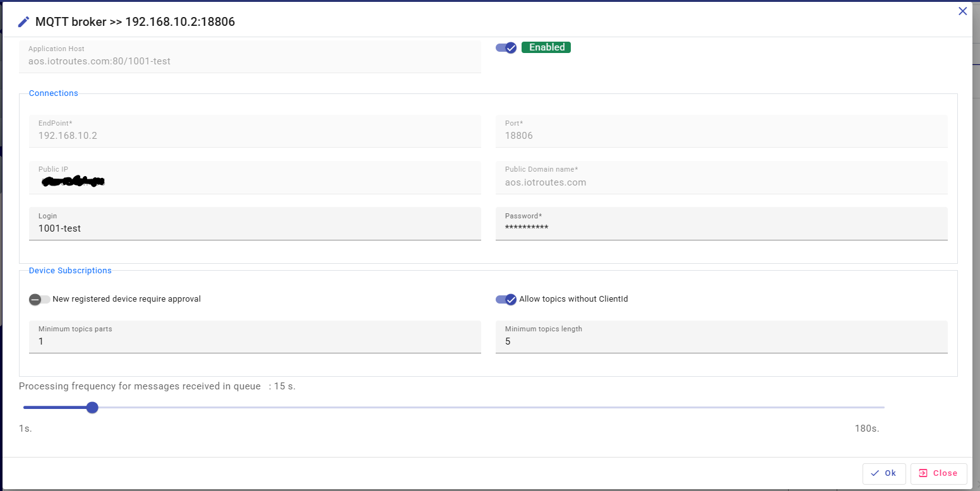Click the Connections section heading
The width and height of the screenshot is (980, 491).
click(x=54, y=93)
